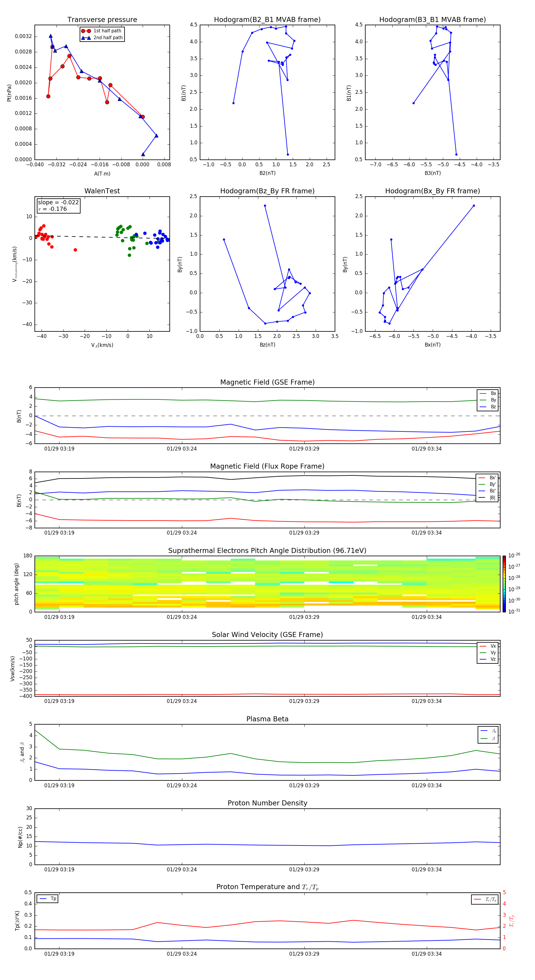535x980 pixels.
Task: Click '01/29 03:19' tick under Plasma Beta panel
Action: click(x=59, y=785)
